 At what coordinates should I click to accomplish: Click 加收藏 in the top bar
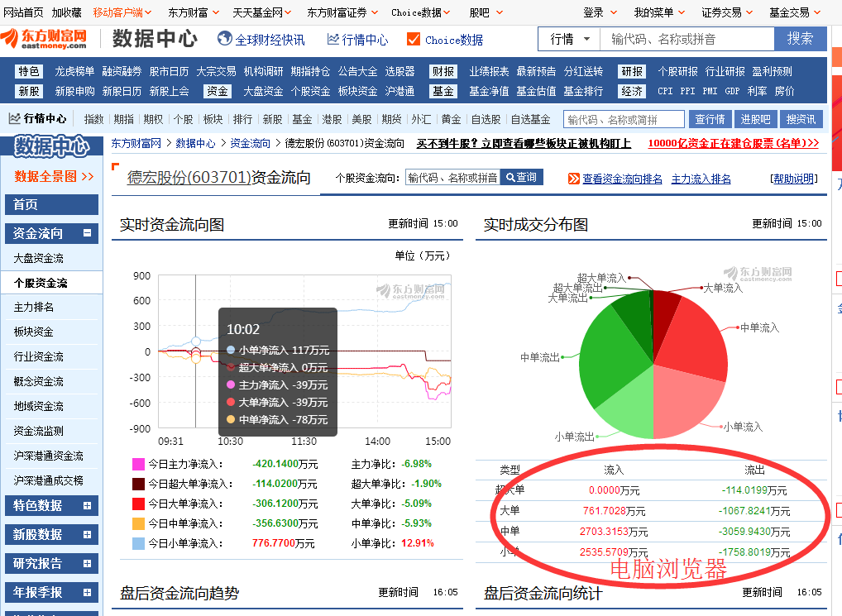[x=67, y=12]
